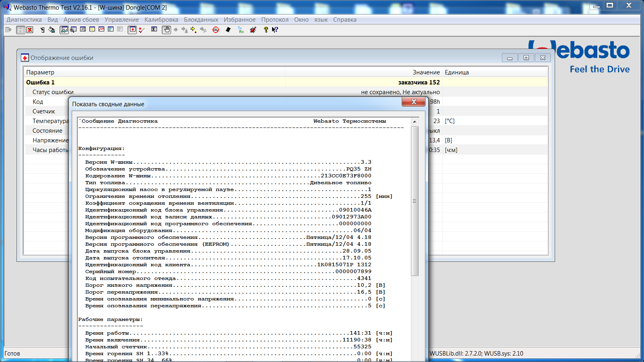The height and width of the screenshot is (362, 644).
Task: Click the WUSBLib.dll version status text
Action: coord(476,354)
